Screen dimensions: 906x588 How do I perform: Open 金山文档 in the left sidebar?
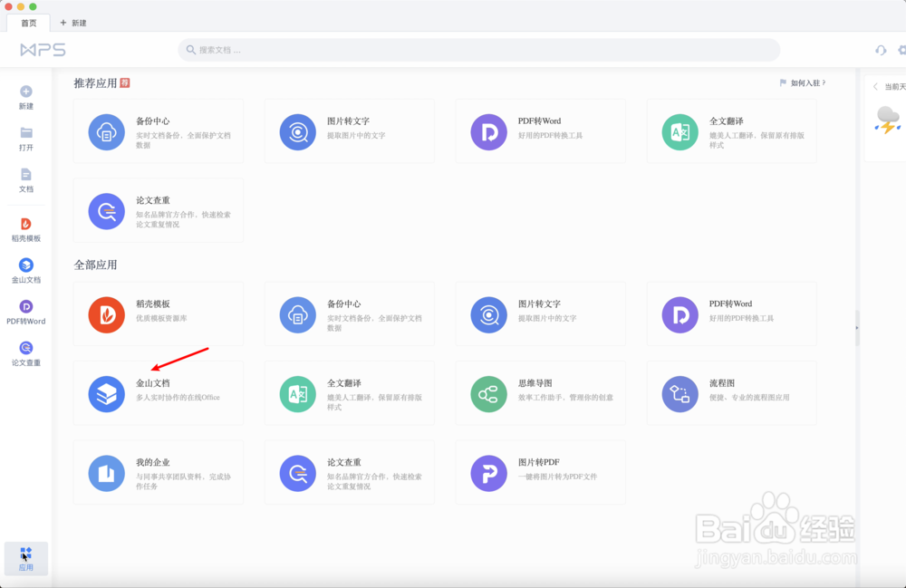(26, 271)
